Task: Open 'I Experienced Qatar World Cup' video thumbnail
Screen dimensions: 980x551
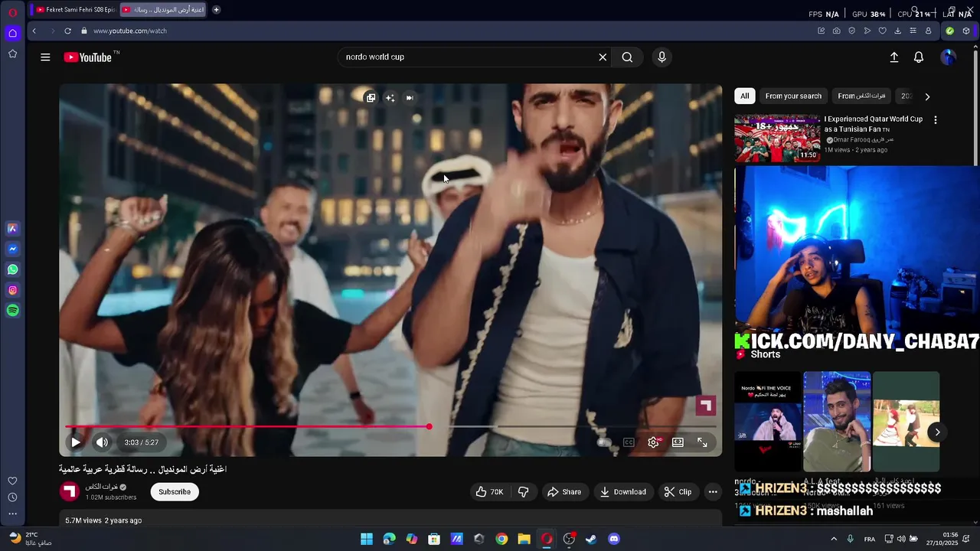Action: pyautogui.click(x=777, y=138)
